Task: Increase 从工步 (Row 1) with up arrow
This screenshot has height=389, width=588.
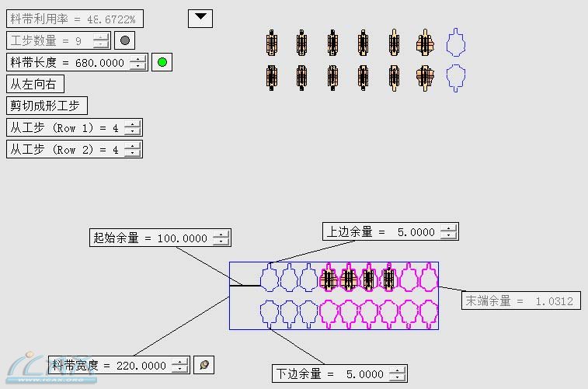Action: [x=133, y=124]
